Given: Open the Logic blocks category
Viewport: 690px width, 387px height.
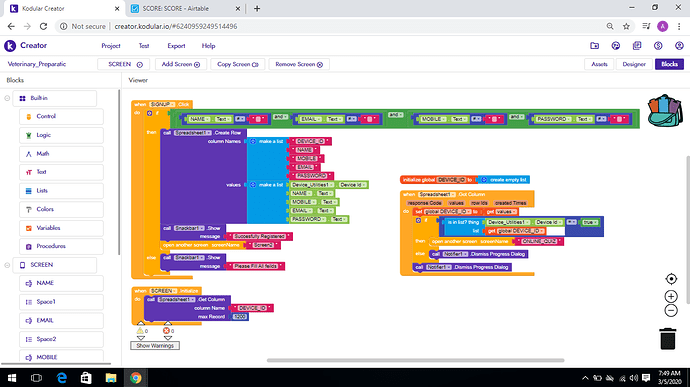Looking at the screenshot, I should click(x=61, y=135).
